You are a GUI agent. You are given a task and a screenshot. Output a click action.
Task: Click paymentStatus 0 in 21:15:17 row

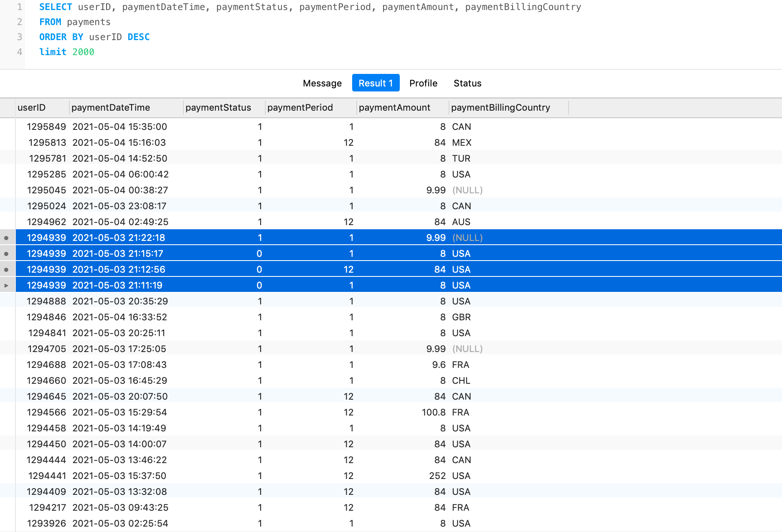tap(259, 253)
